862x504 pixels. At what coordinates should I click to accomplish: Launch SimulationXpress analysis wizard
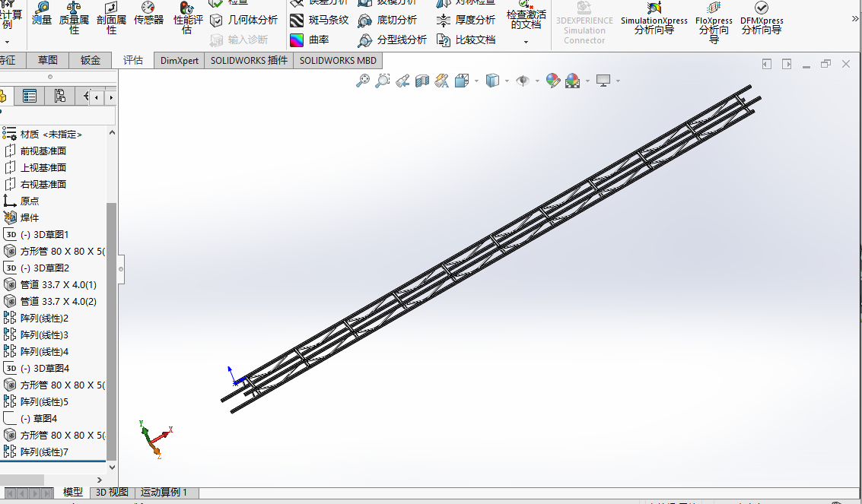tap(654, 17)
